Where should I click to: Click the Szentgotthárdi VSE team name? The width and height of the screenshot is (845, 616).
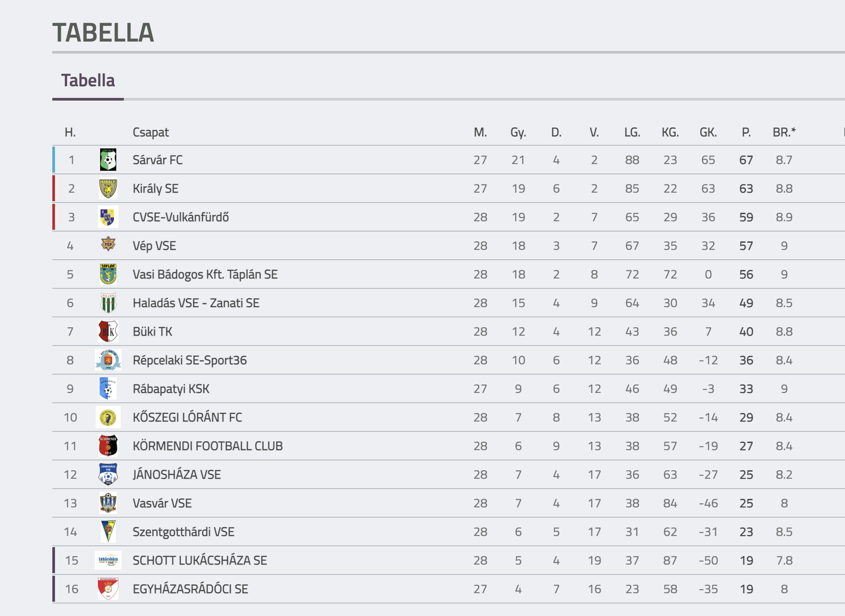(183, 532)
